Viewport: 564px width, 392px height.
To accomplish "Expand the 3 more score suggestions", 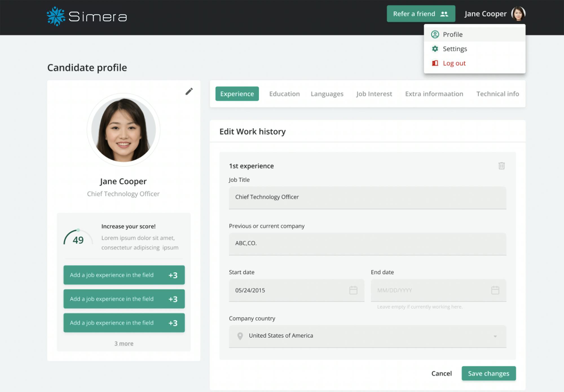I will [124, 343].
